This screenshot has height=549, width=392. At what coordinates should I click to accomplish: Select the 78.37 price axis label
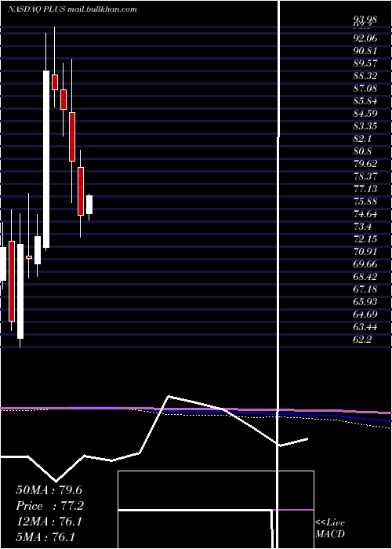pyautogui.click(x=365, y=176)
